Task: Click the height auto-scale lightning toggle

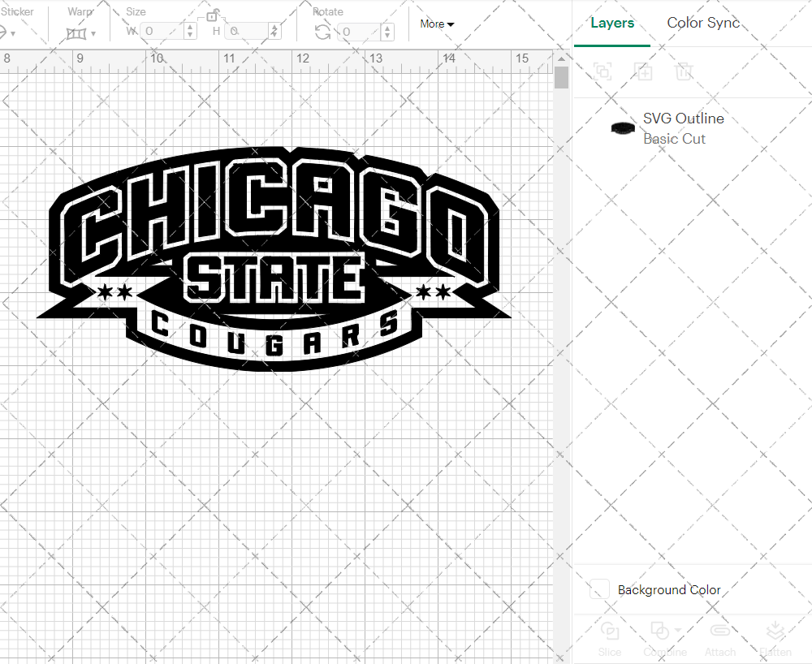Action: (x=275, y=30)
